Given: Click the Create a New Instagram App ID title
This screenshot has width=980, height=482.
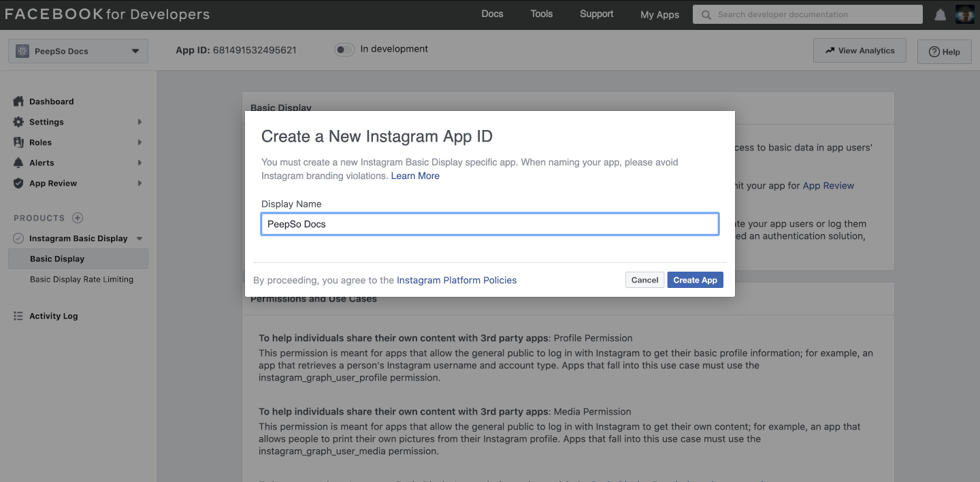Looking at the screenshot, I should [x=377, y=136].
